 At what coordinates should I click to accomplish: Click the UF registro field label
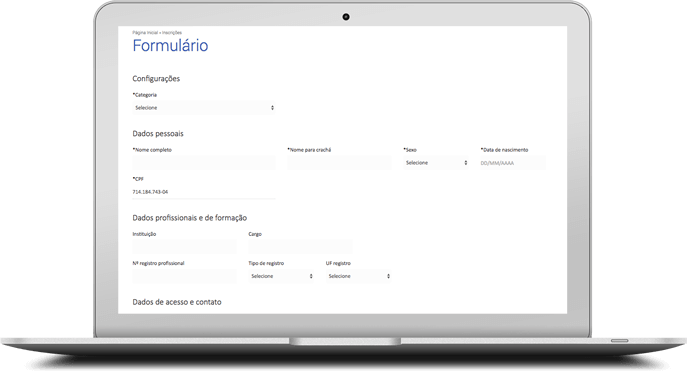pos(338,263)
